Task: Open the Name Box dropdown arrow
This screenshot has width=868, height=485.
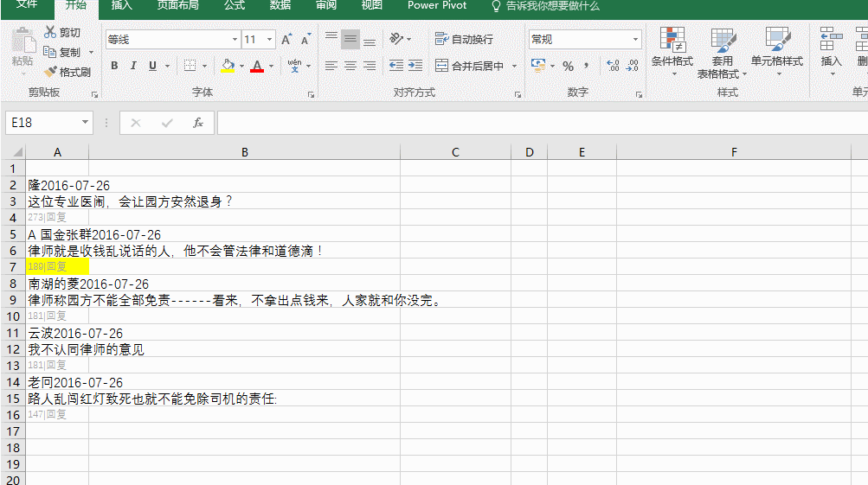Action: click(x=86, y=122)
